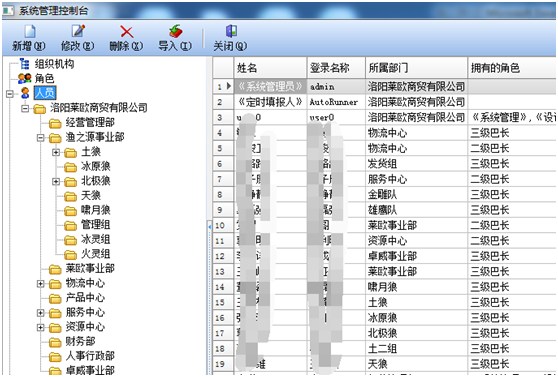Collapse the 洛阳莱欧商贸有限公司 tree node
558x377 pixels.
click(25, 108)
